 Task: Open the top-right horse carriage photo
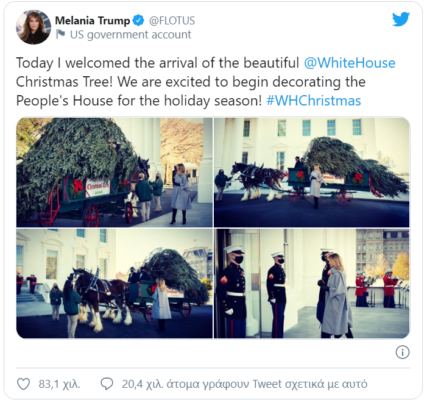[311, 172]
